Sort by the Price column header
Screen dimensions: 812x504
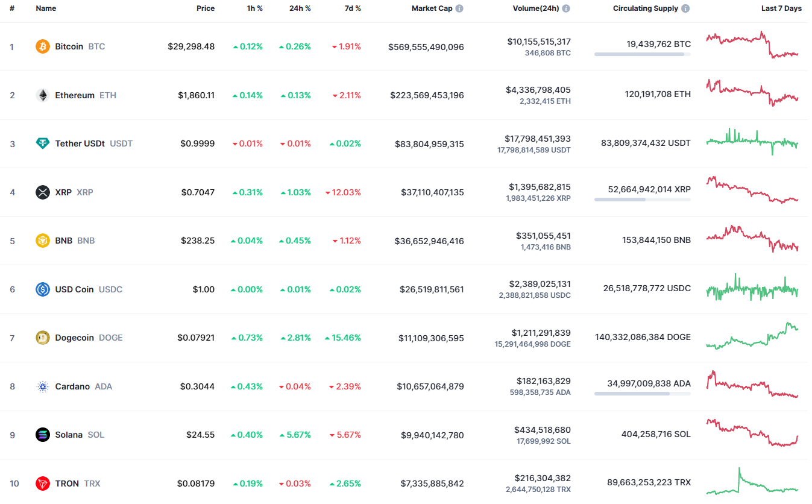[206, 8]
